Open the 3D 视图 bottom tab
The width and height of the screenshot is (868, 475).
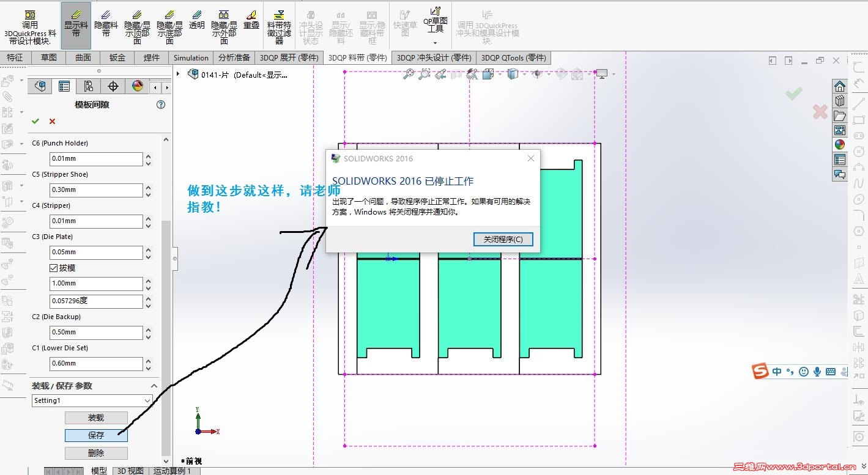point(130,471)
